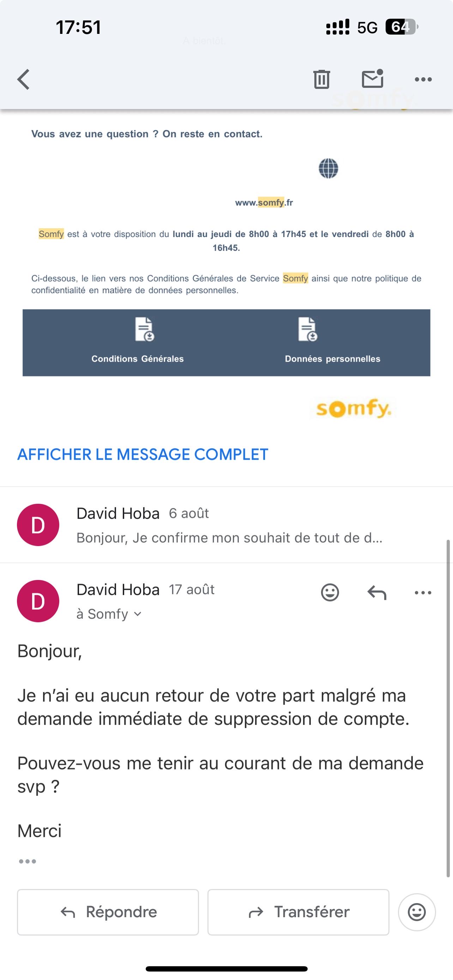The height and width of the screenshot is (980, 453).
Task: Click AFFICHER LE MESSAGE COMPLET
Action: [x=143, y=454]
